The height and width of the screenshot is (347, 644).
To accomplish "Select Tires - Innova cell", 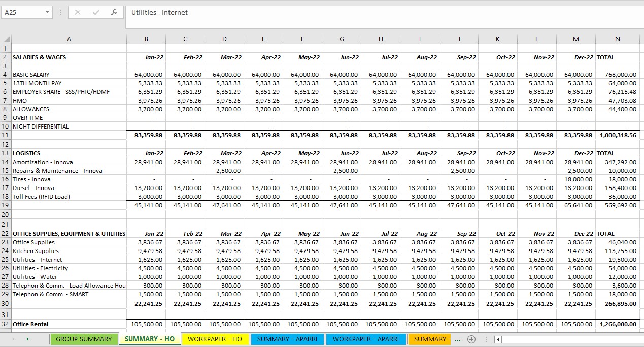I will [69, 179].
